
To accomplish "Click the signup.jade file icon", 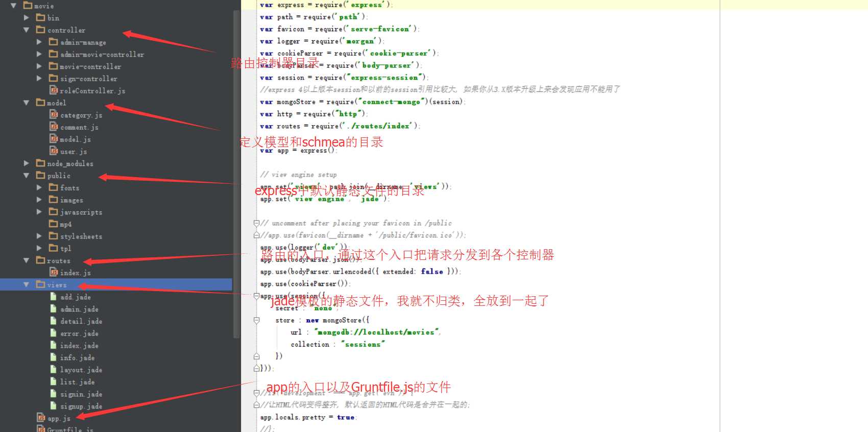I will [x=54, y=405].
